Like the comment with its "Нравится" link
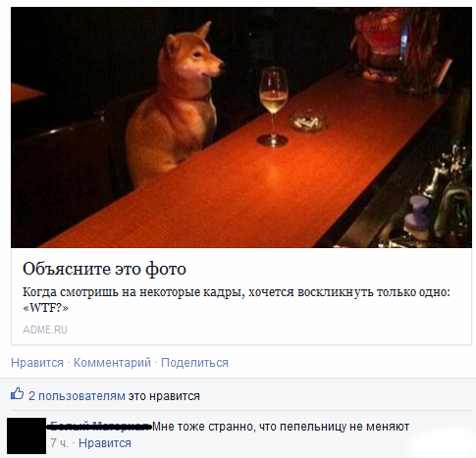Image resolution: width=476 pixels, height=458 pixels. click(105, 443)
